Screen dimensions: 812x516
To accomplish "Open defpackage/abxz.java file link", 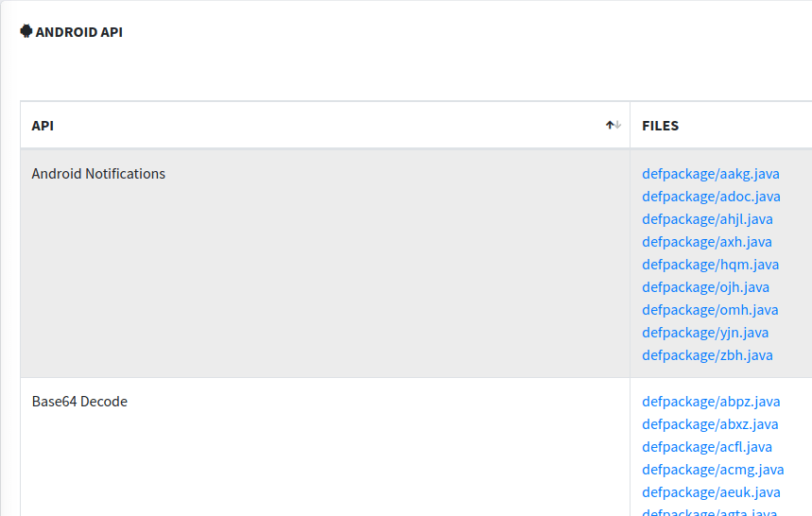I will point(710,424).
